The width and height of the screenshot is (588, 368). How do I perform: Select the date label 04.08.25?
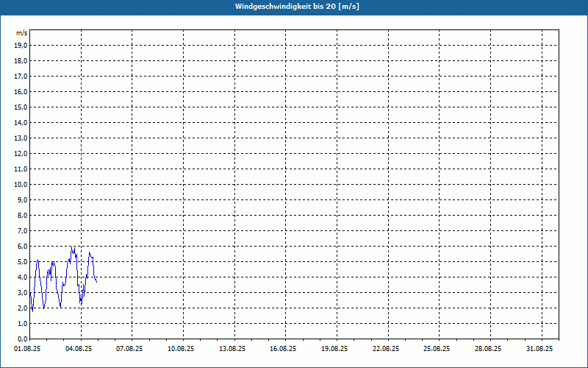point(79,349)
